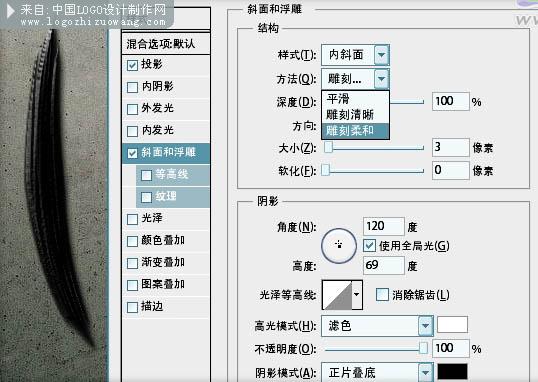The image size is (538, 382).
Task: Click the white highlight color swatch
Action: tap(452, 325)
